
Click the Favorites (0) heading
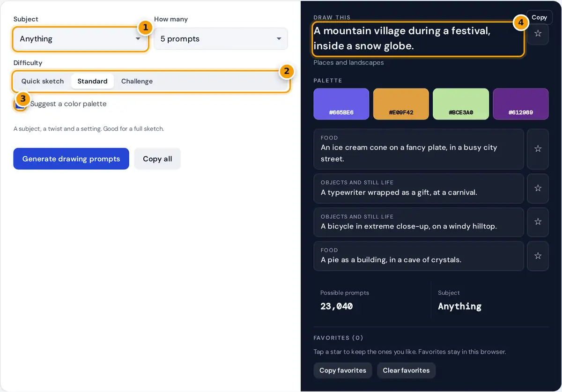(338, 338)
